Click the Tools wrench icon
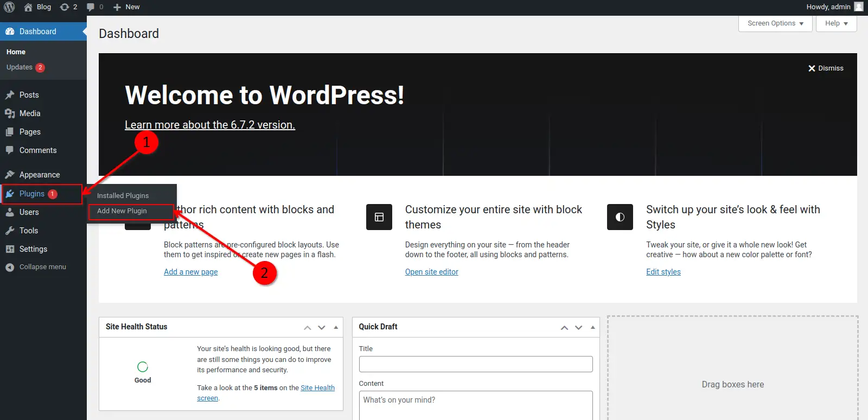 coord(10,231)
